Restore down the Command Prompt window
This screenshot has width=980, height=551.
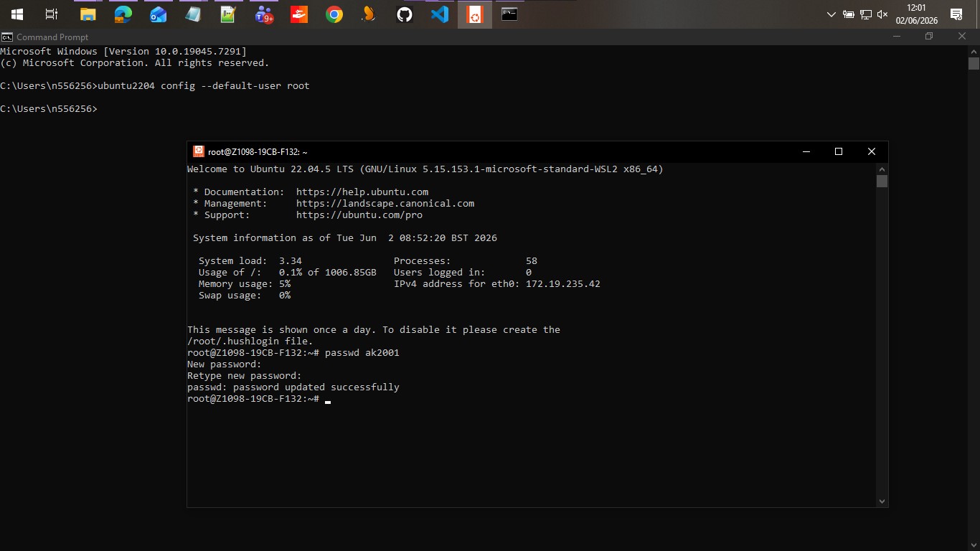(930, 37)
